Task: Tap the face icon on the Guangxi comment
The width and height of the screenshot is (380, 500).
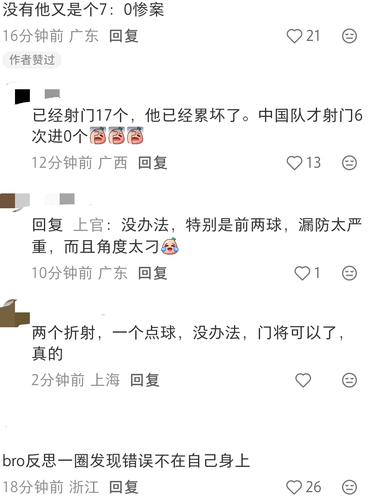Action: tap(349, 163)
